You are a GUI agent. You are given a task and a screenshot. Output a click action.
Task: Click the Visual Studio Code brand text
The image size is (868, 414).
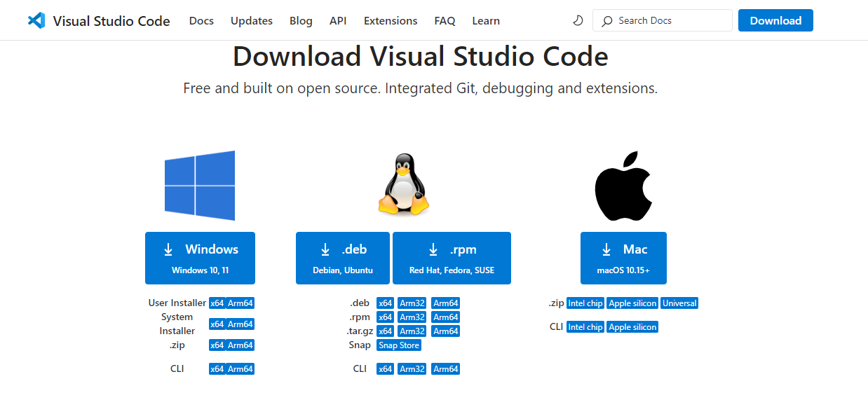tap(111, 21)
